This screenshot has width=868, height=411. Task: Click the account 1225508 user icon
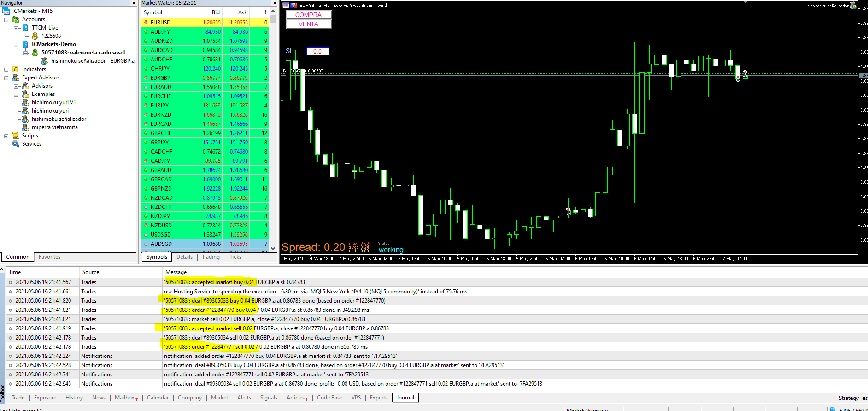[x=35, y=36]
